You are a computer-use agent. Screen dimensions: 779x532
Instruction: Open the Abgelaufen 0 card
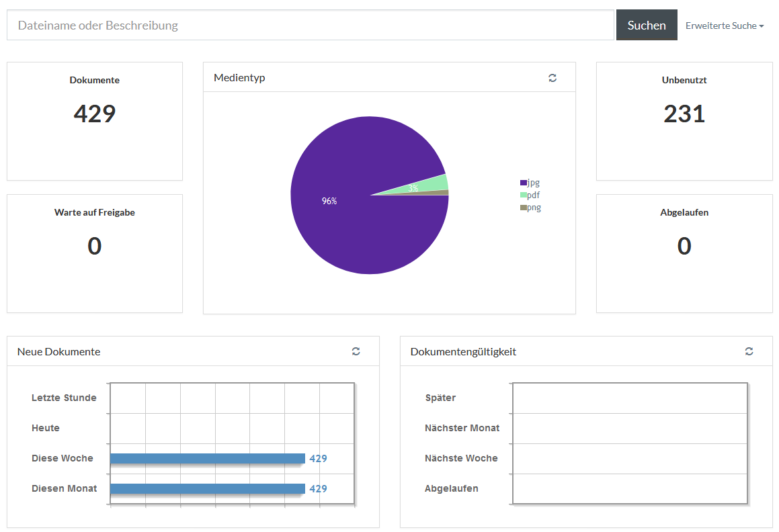click(x=684, y=253)
